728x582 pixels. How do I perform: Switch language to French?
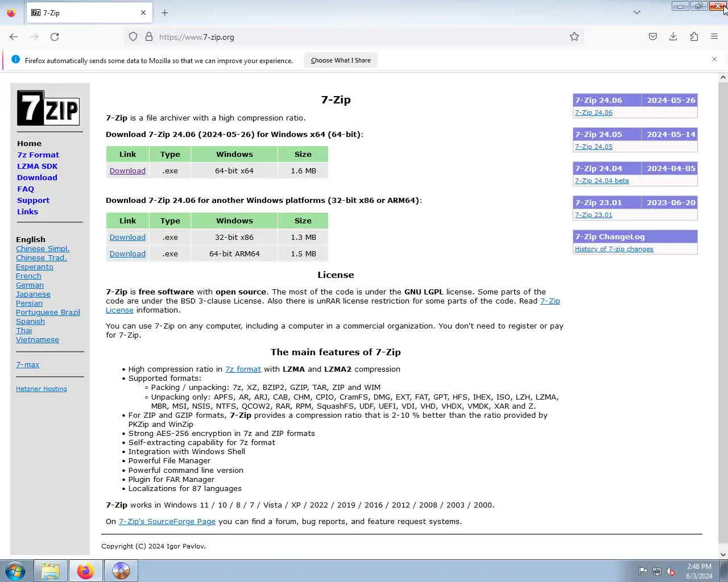tap(28, 276)
